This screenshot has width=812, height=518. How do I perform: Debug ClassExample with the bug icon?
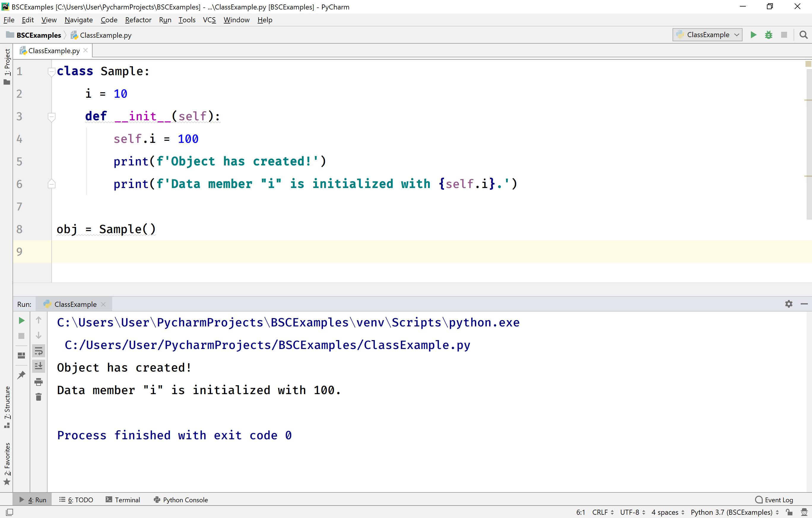click(769, 35)
